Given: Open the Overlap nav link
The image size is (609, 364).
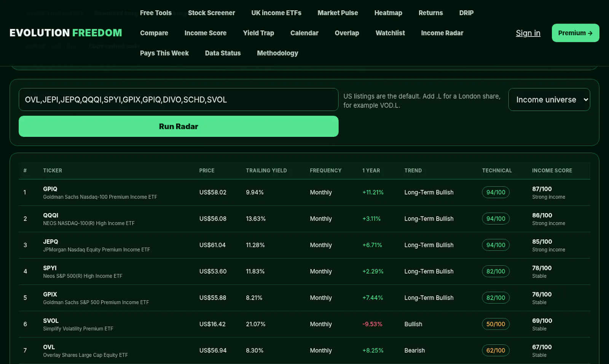Looking at the screenshot, I should [347, 33].
